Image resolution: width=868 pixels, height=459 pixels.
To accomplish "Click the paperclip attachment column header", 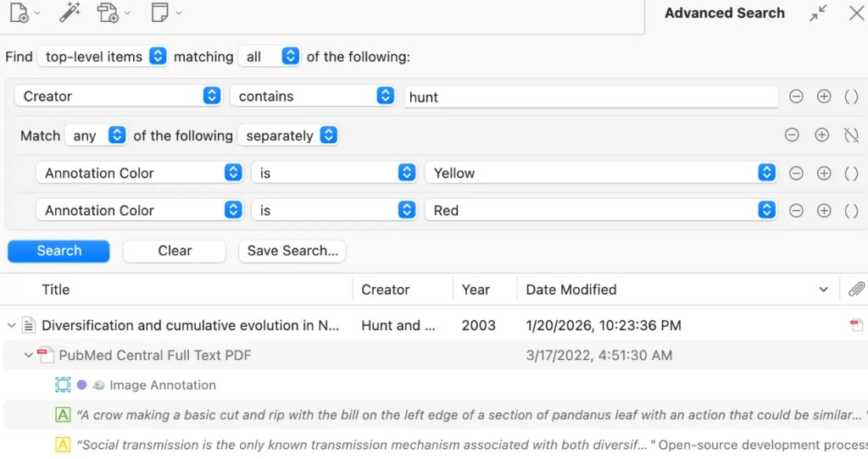I will point(856,290).
